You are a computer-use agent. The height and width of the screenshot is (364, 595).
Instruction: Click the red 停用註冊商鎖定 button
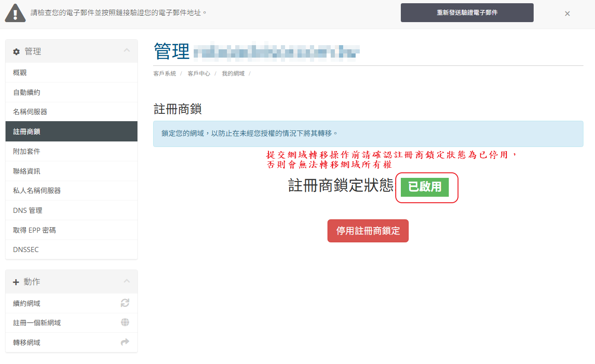[x=368, y=231]
